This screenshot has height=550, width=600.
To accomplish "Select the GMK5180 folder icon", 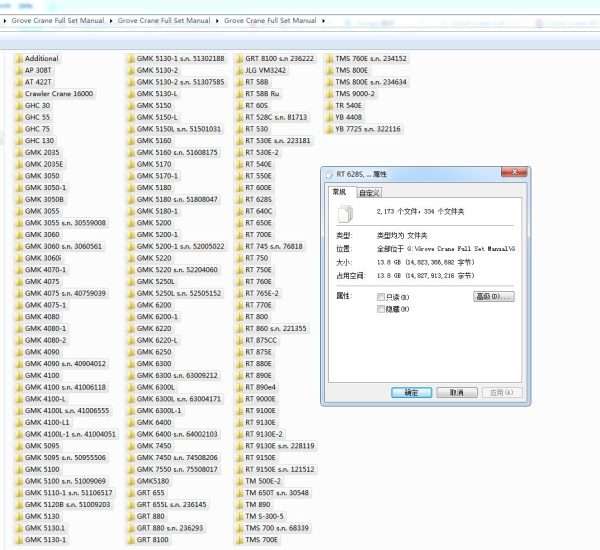I will (x=131, y=481).
